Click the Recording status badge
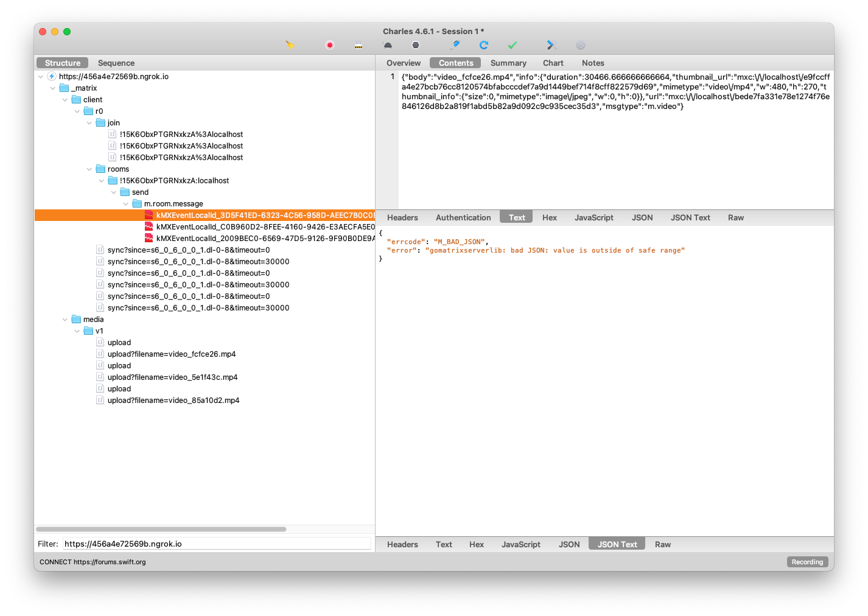The width and height of the screenshot is (868, 616). coord(807,562)
